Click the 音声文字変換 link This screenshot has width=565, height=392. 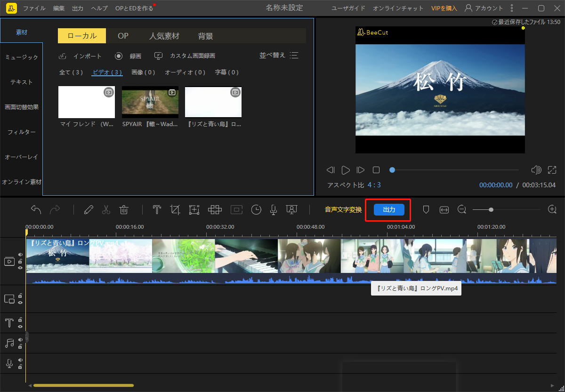tap(343, 210)
